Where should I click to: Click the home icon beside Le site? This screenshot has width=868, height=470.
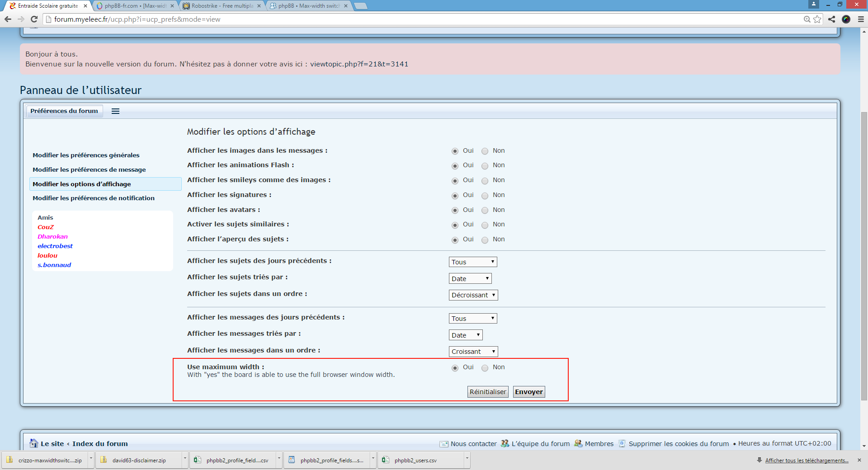34,443
